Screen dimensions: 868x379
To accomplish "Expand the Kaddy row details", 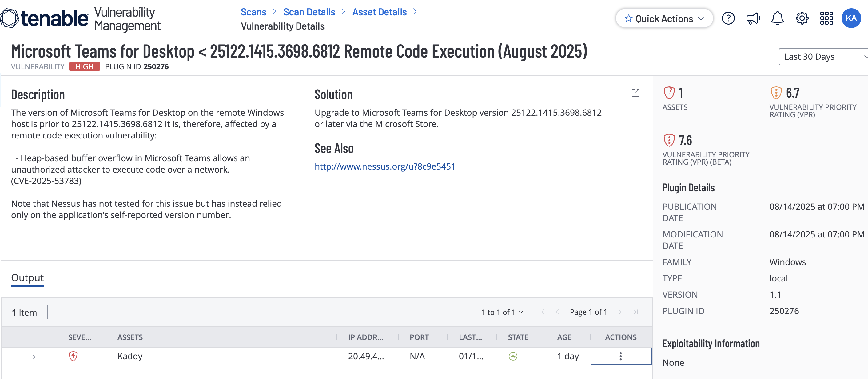I will pyautogui.click(x=34, y=357).
